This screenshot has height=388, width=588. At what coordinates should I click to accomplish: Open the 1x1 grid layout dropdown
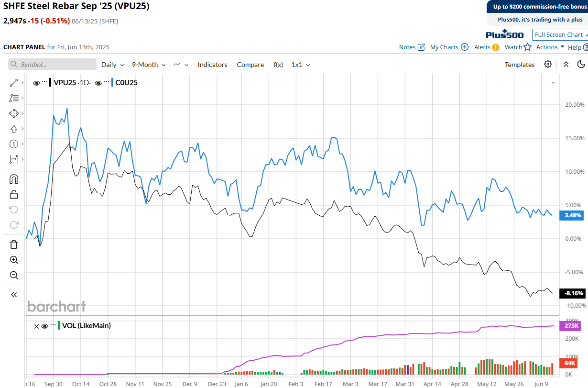click(x=301, y=65)
